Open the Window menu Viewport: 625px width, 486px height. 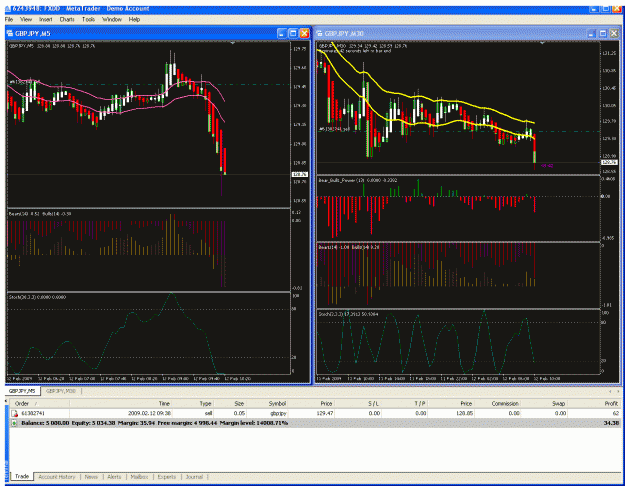112,19
